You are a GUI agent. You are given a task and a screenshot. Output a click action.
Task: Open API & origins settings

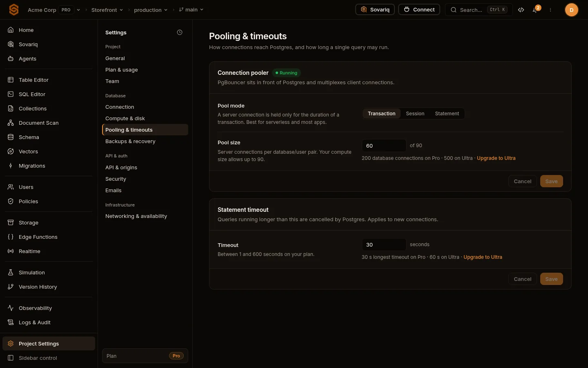tap(145, 167)
